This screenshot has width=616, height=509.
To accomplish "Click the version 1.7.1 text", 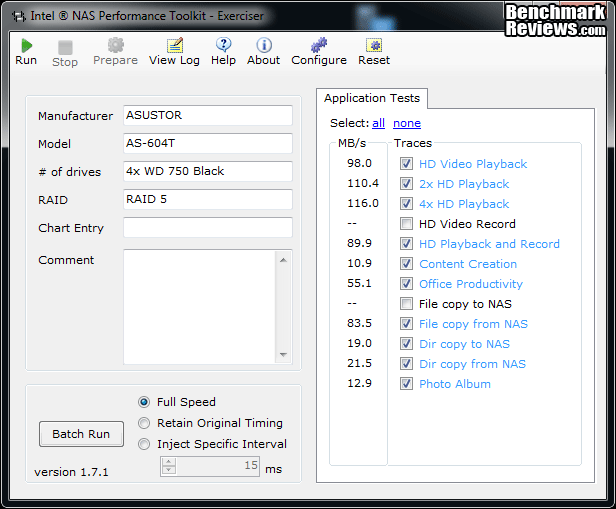I will point(71,472).
